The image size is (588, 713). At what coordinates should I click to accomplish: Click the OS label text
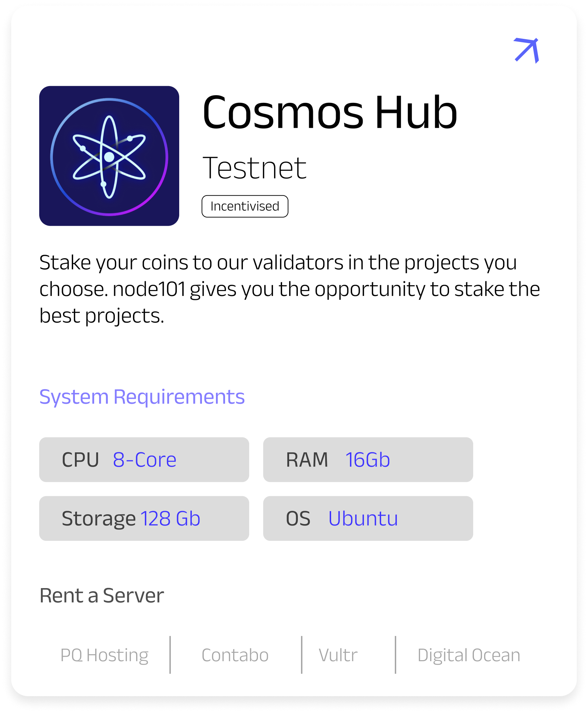pyautogui.click(x=298, y=518)
